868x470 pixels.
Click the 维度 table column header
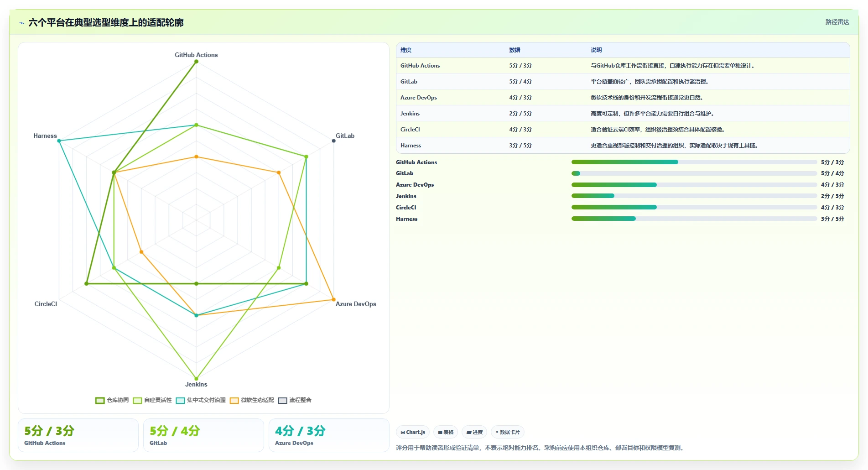[x=406, y=50]
